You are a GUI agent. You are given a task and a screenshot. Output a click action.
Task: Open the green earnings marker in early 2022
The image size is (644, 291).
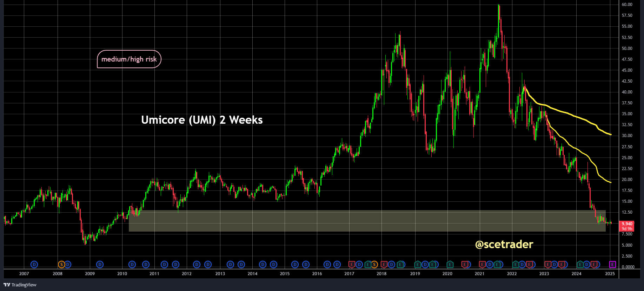pyautogui.click(x=516, y=264)
